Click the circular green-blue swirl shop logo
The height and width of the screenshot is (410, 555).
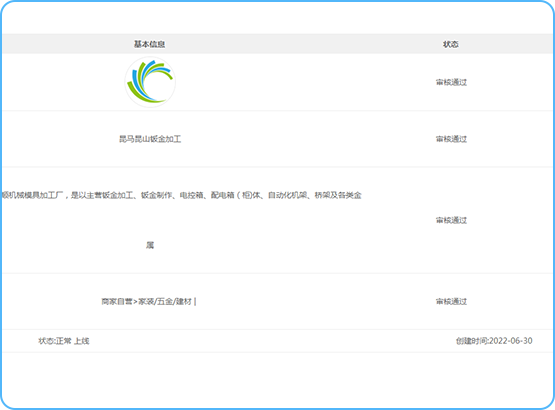150,82
